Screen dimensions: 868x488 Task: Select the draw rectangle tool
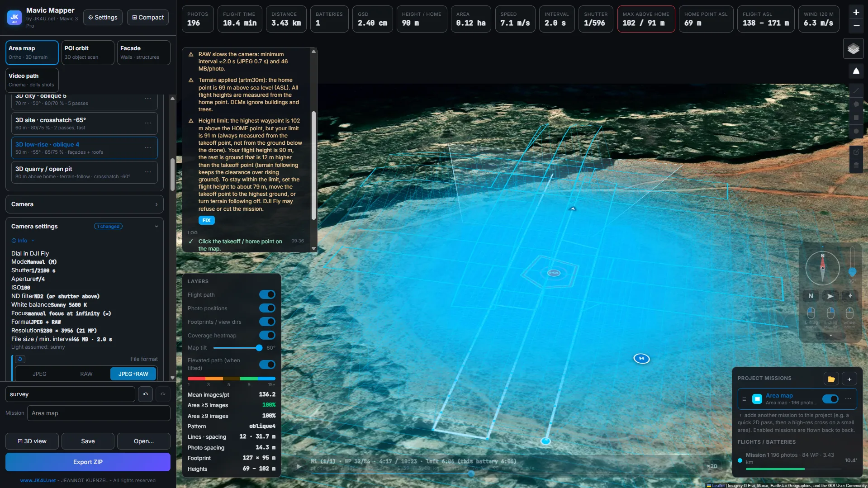[x=856, y=118]
